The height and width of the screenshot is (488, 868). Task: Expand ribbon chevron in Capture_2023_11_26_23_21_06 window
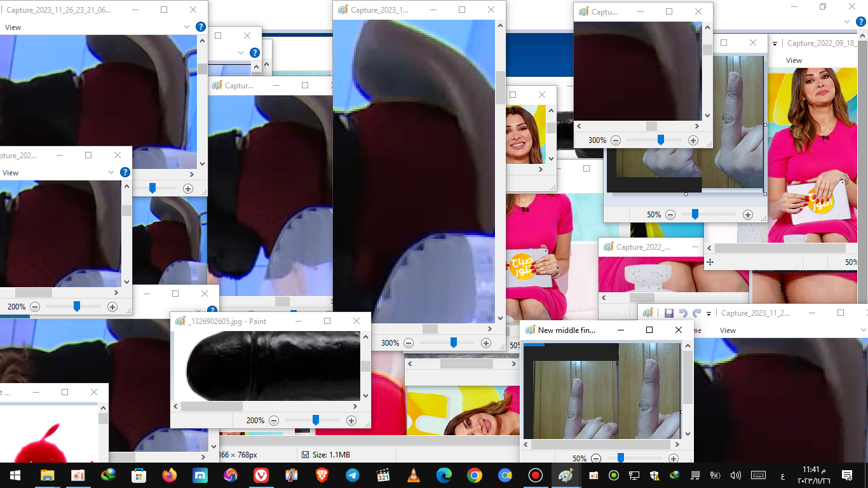tap(187, 27)
